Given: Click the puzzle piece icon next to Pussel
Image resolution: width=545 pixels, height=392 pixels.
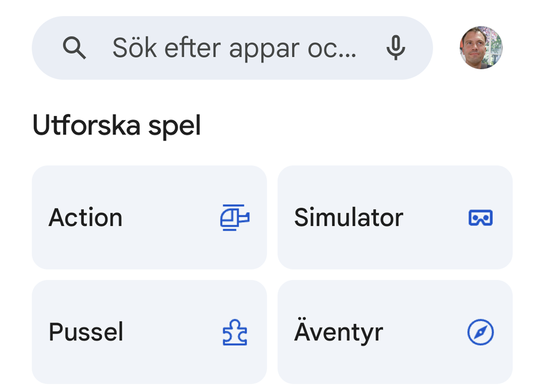Looking at the screenshot, I should tap(234, 332).
